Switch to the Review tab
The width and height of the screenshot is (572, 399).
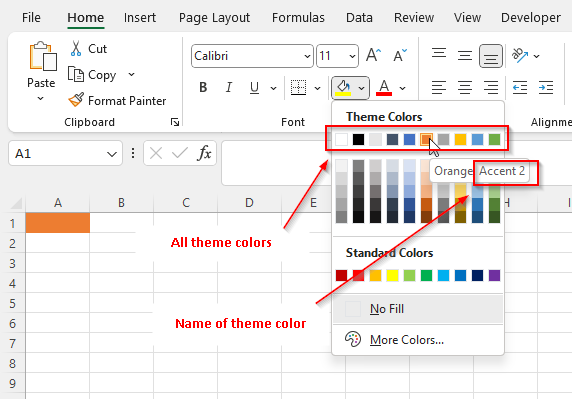(414, 18)
